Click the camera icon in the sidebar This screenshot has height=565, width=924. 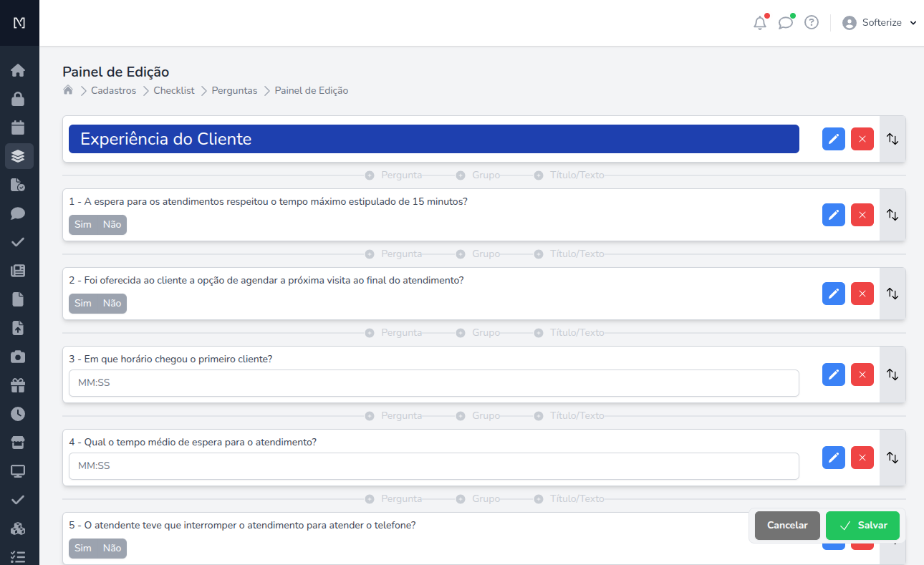(19, 357)
